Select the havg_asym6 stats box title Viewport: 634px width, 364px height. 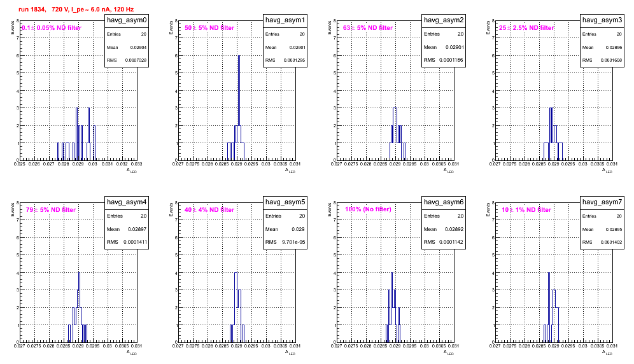pos(444,202)
